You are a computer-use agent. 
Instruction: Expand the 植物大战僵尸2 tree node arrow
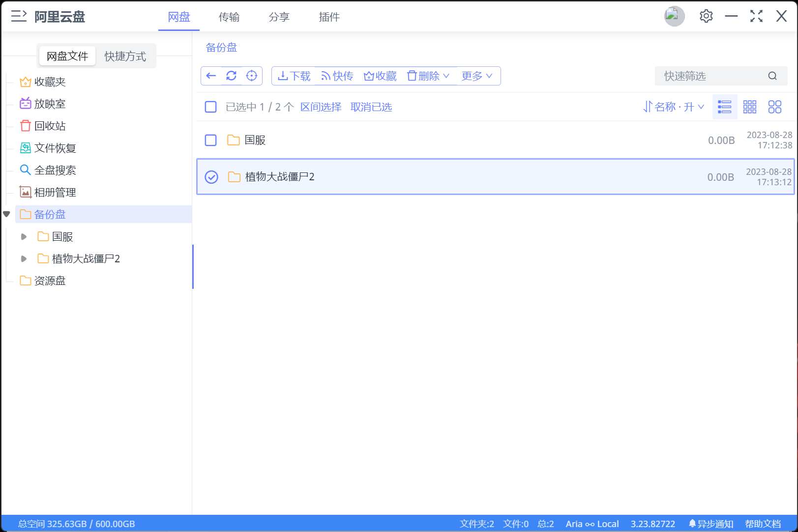pos(24,259)
